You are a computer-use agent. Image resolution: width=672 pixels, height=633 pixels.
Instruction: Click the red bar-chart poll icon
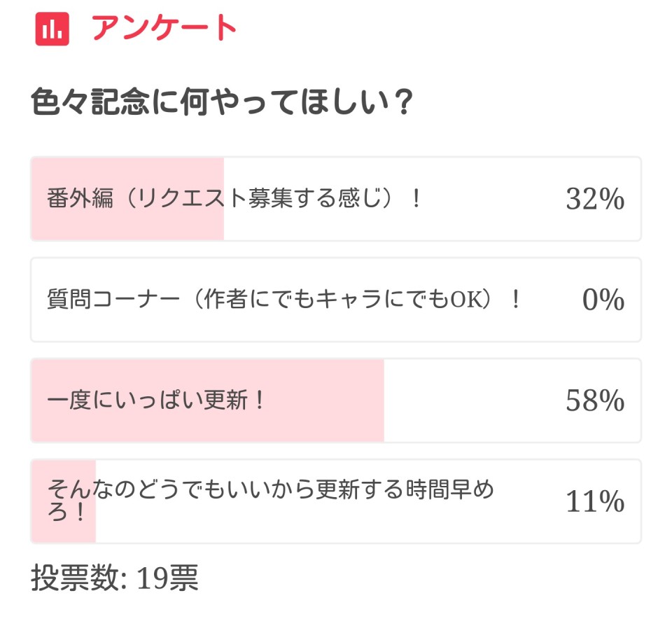pos(52,29)
